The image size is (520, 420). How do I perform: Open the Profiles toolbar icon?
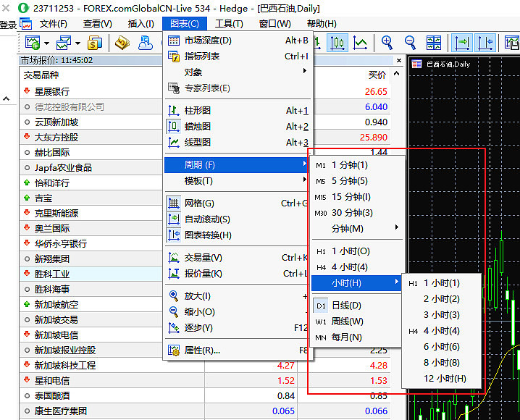[63, 43]
